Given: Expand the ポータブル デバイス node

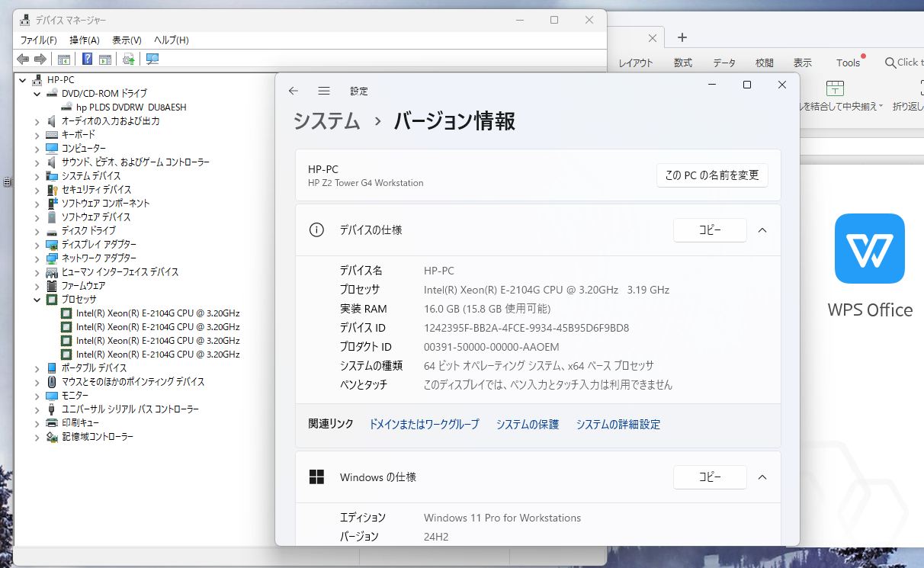Looking at the screenshot, I should pyautogui.click(x=37, y=367).
